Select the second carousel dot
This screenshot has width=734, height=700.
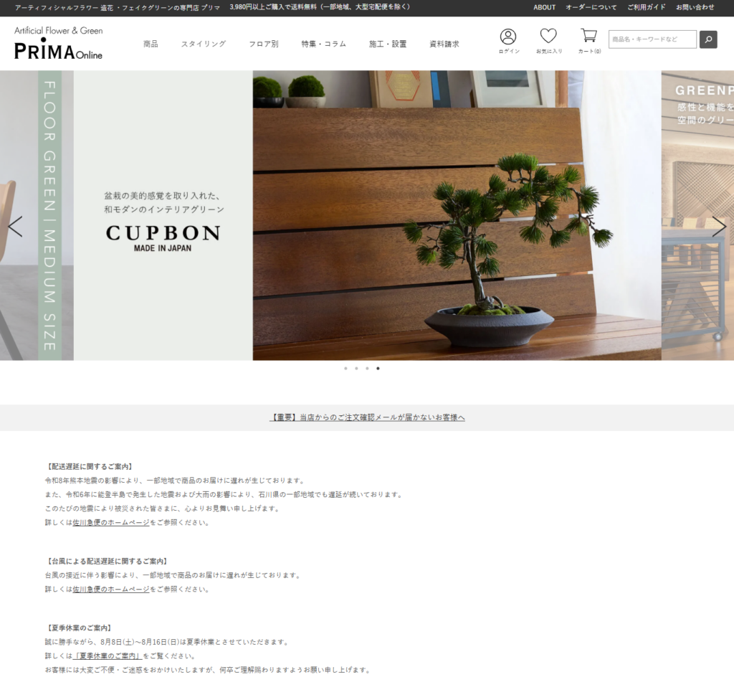[x=356, y=368]
